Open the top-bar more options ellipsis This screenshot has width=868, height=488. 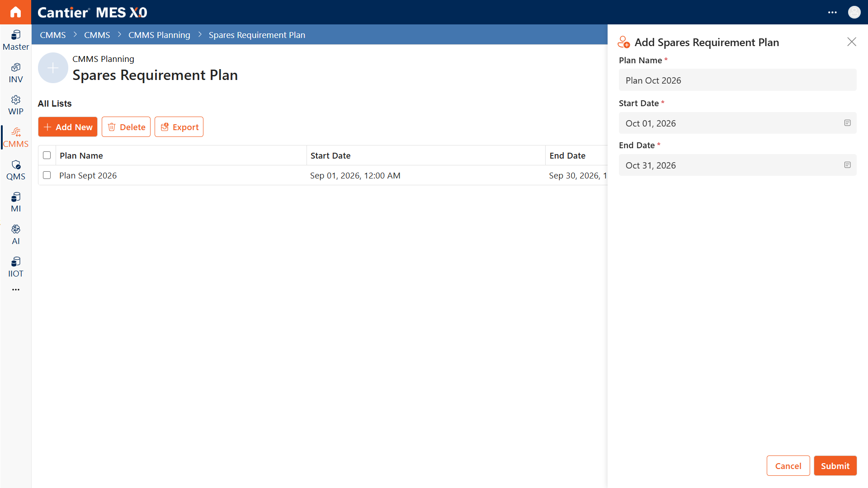click(x=832, y=12)
